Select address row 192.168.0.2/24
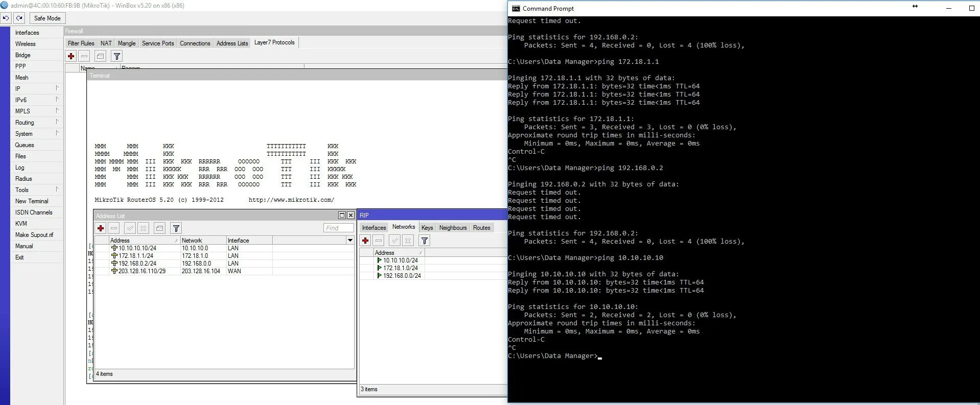This screenshot has height=405, width=980. (224, 264)
